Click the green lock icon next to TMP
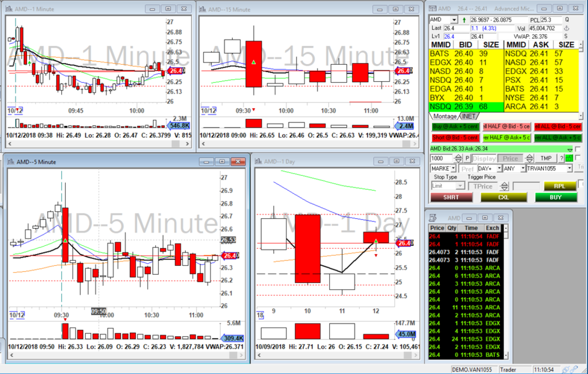 pyautogui.click(x=570, y=159)
